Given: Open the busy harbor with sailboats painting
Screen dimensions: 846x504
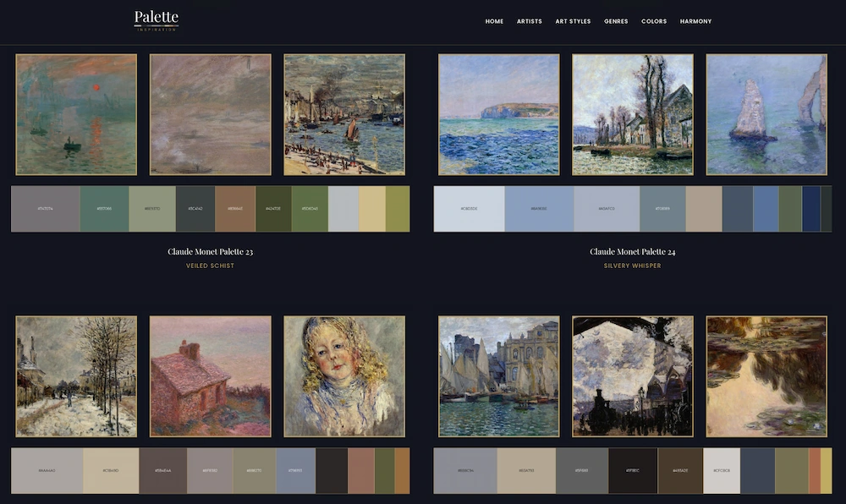Looking at the screenshot, I should (344, 114).
